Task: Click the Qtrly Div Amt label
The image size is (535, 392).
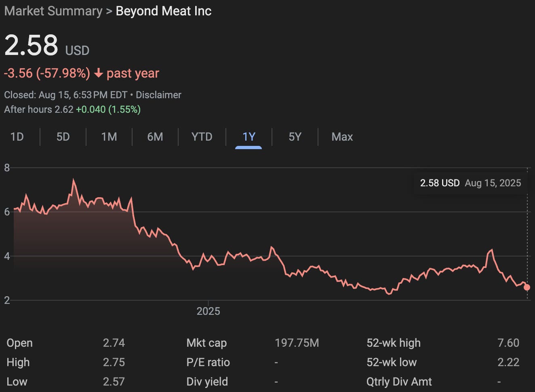Action: coord(399,382)
